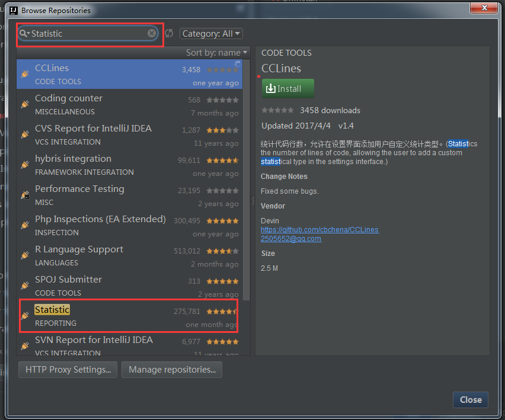
Task: Select Php Inspections (EA Extended)
Action: 129,225
